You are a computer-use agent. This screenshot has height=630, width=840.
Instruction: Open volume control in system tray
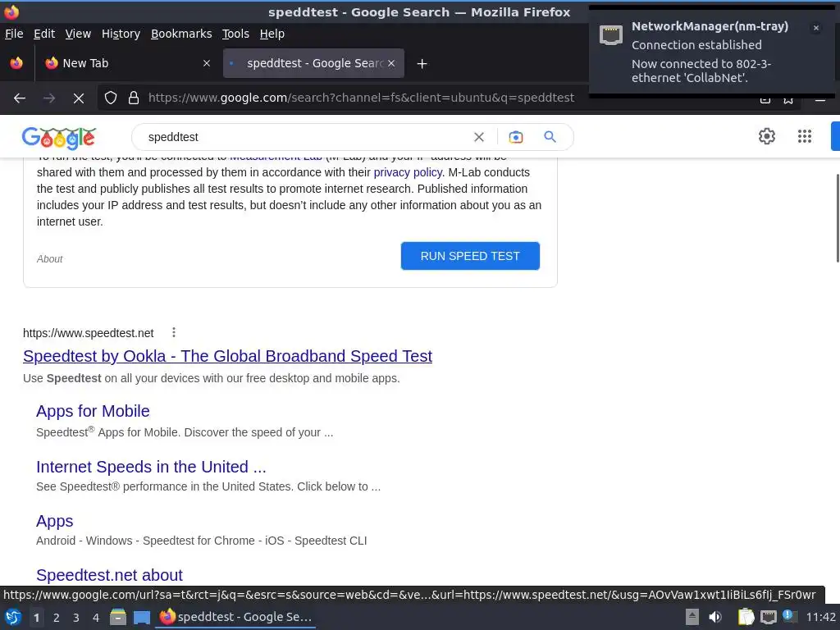click(x=714, y=617)
